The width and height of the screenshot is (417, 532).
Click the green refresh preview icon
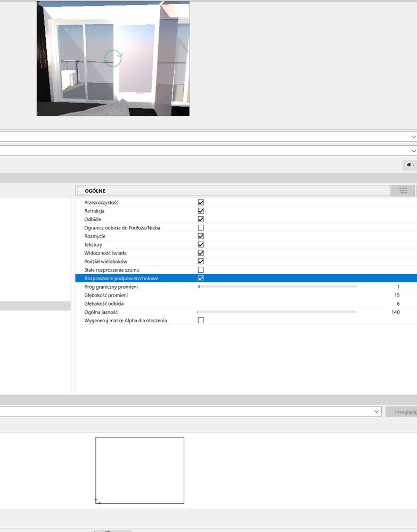(x=113, y=59)
